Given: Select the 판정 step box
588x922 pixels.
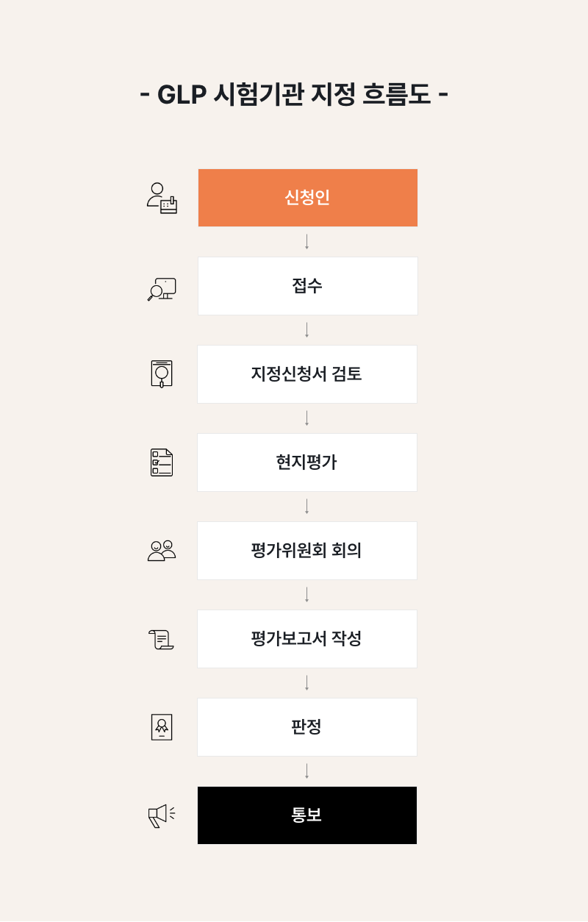Looking at the screenshot, I should coord(307,727).
